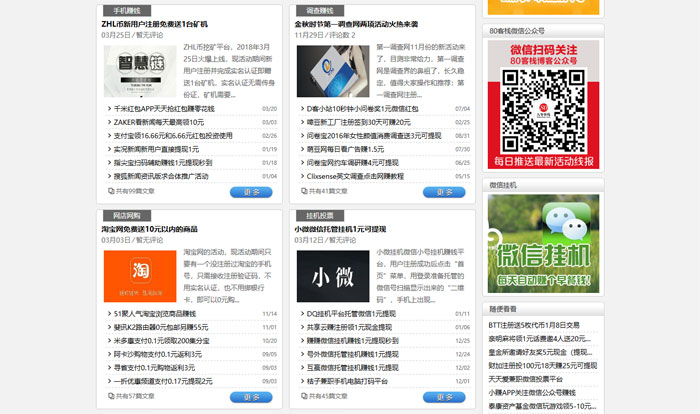Open D客小站10秒钟小问卷 link
Screen dimensions: 700x414
tap(362, 109)
